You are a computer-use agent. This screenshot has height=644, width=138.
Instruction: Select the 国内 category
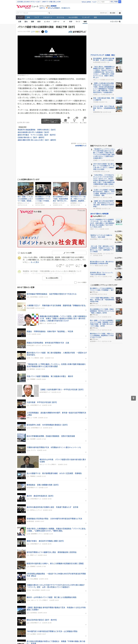click(26, 21)
